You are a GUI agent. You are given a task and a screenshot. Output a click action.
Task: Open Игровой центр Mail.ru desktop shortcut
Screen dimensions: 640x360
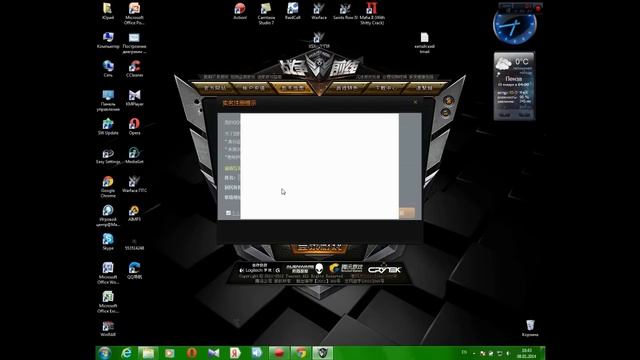108,216
